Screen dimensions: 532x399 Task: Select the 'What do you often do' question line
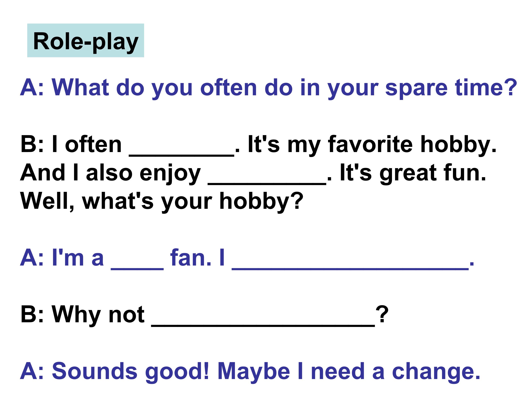tap(269, 88)
